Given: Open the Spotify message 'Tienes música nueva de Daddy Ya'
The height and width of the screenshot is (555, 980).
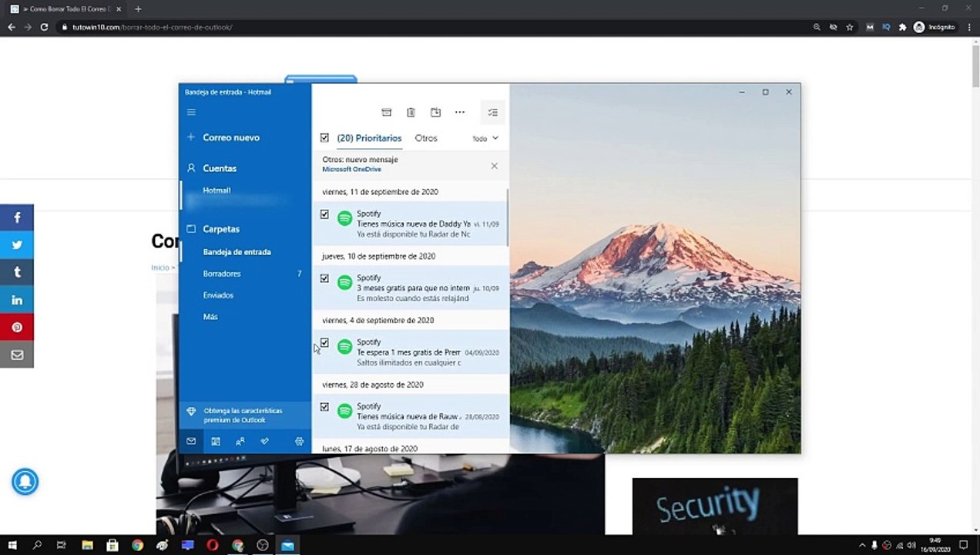Looking at the screenshot, I should [x=411, y=224].
